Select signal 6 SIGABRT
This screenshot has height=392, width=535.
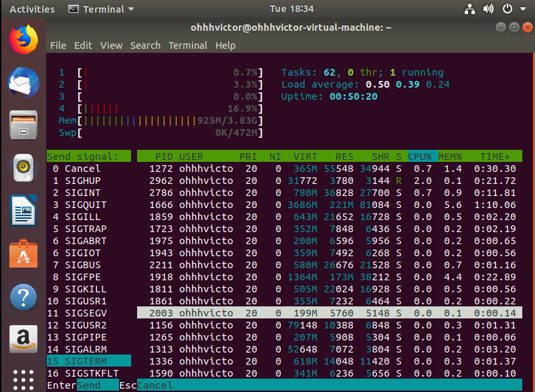click(x=89, y=241)
